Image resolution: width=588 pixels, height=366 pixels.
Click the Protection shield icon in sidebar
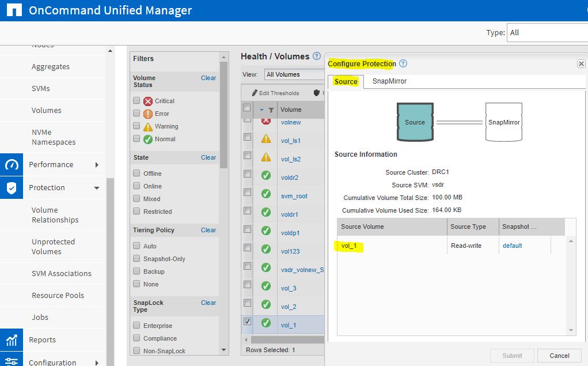click(12, 187)
